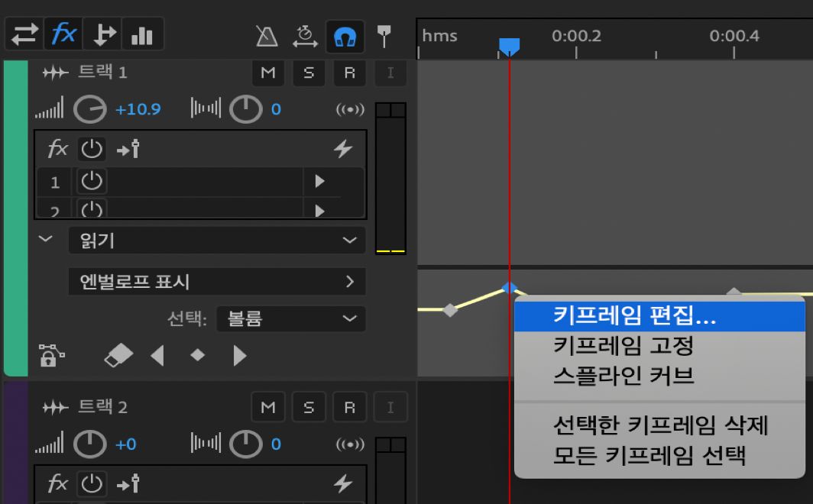Arm 트랙 2 for recording with R button

pyautogui.click(x=350, y=406)
